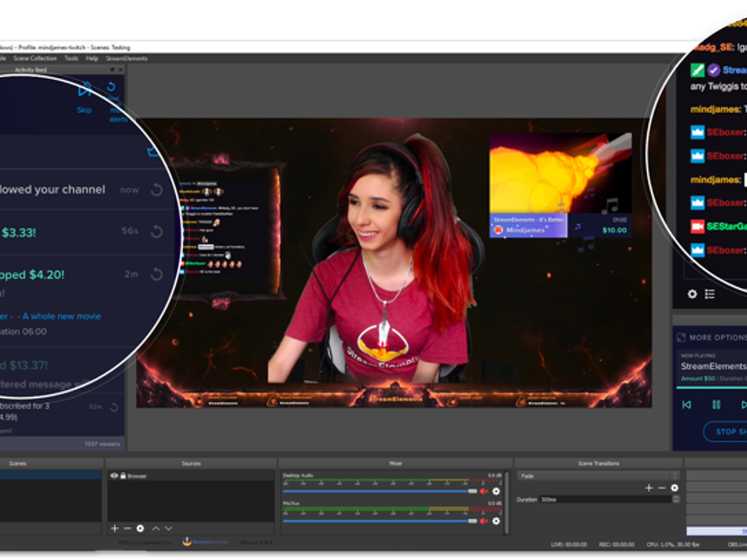Open properties gear for the Browser source

click(x=140, y=528)
